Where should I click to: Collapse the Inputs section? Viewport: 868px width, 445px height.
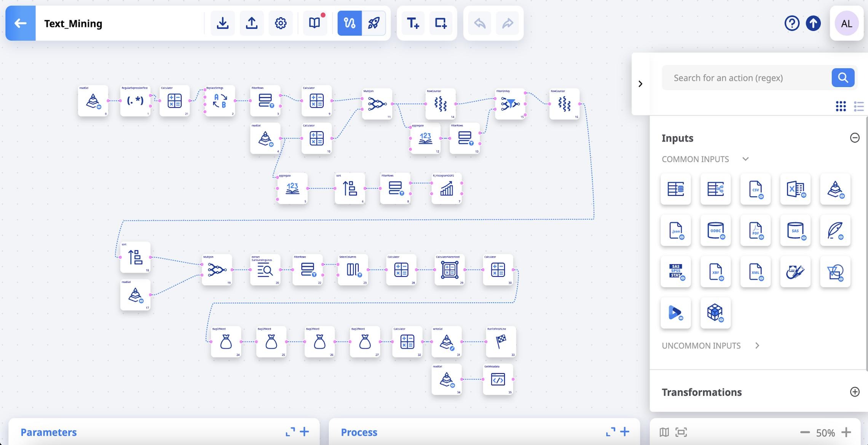pyautogui.click(x=854, y=138)
